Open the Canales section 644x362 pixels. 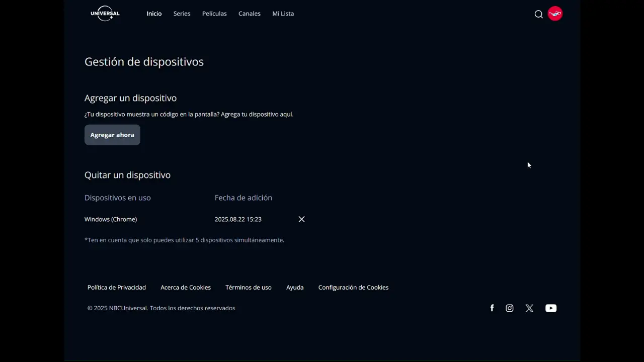pyautogui.click(x=249, y=14)
